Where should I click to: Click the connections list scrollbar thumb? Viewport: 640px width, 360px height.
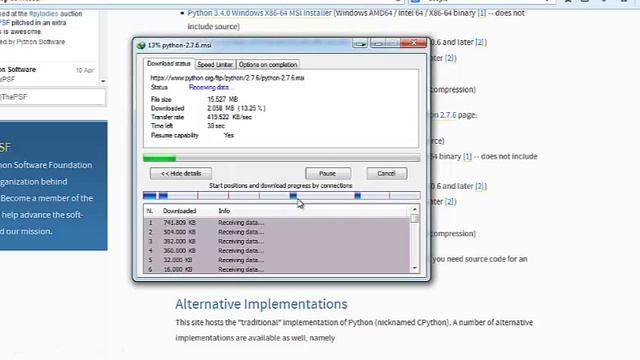[415, 218]
